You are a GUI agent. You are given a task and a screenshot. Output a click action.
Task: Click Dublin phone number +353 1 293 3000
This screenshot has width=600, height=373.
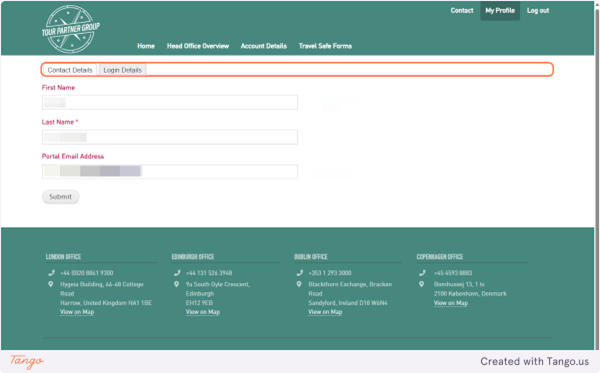click(330, 273)
